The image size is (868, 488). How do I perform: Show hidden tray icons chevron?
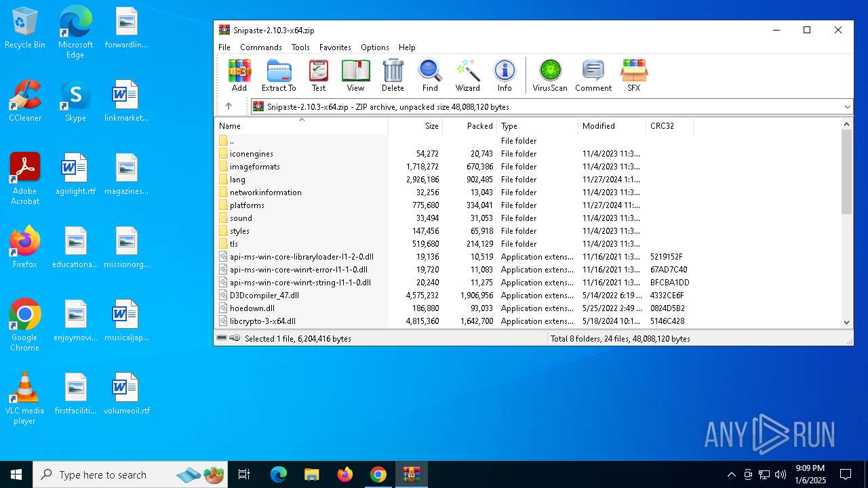[x=731, y=474]
